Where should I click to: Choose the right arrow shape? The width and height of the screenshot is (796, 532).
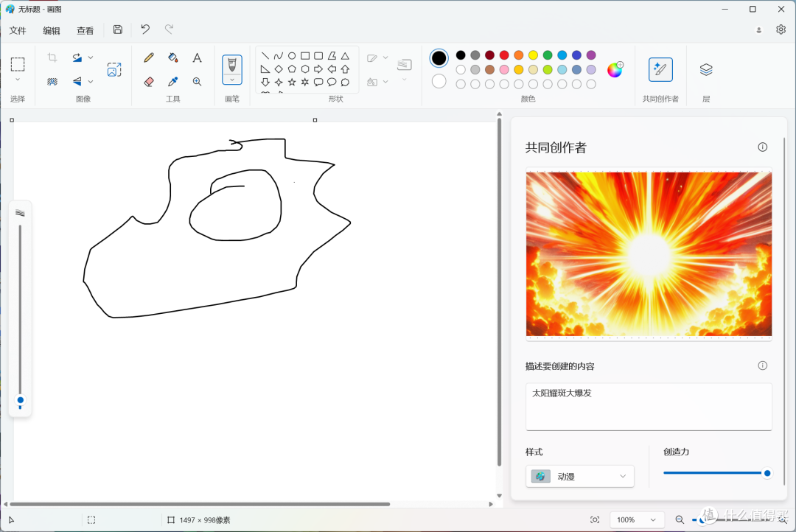point(318,69)
